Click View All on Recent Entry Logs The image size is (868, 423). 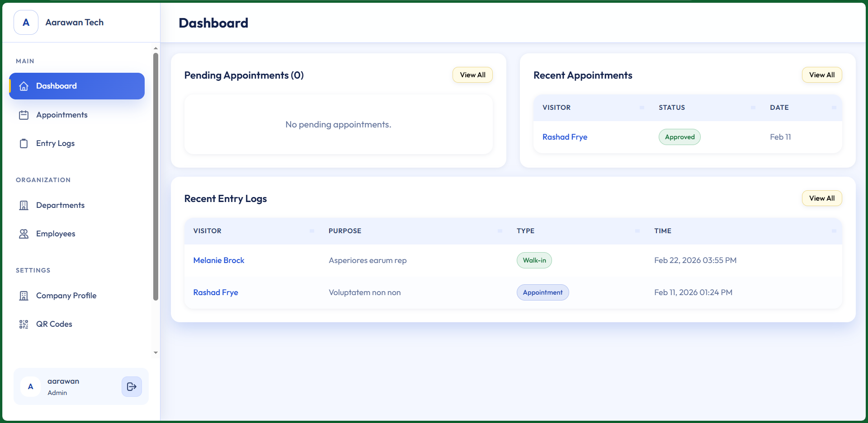(821, 198)
